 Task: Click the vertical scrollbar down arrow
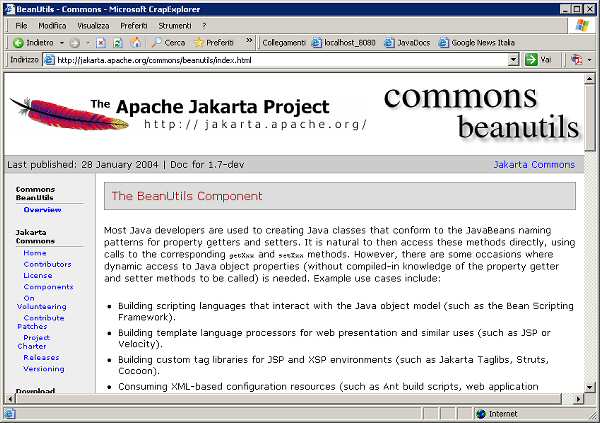[589, 387]
